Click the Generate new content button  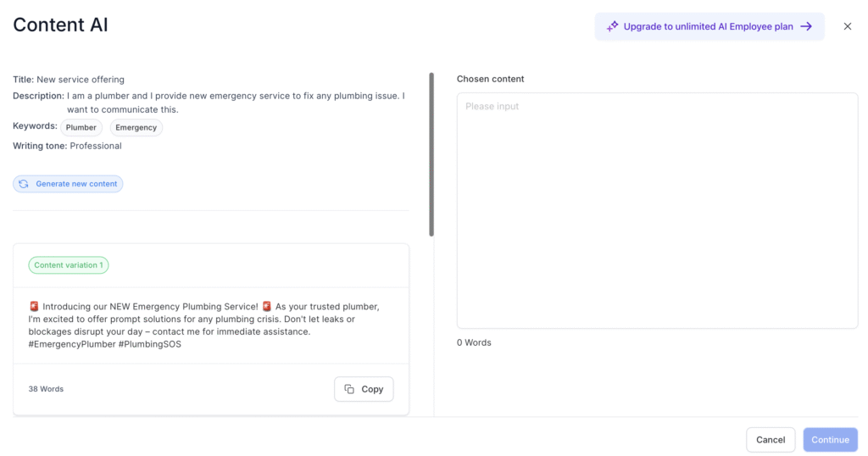[x=68, y=184]
